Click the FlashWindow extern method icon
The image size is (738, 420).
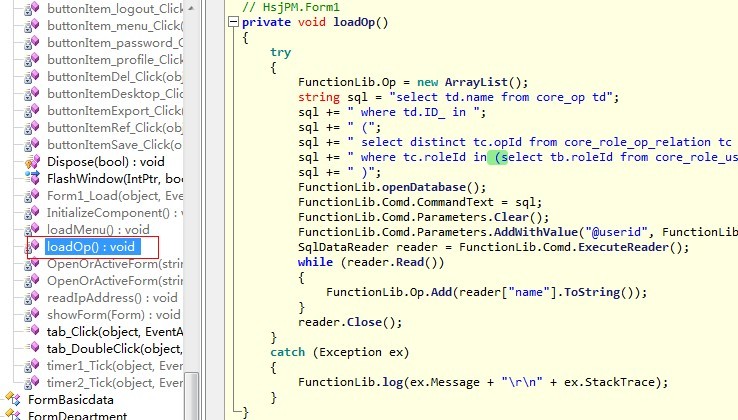[x=35, y=178]
